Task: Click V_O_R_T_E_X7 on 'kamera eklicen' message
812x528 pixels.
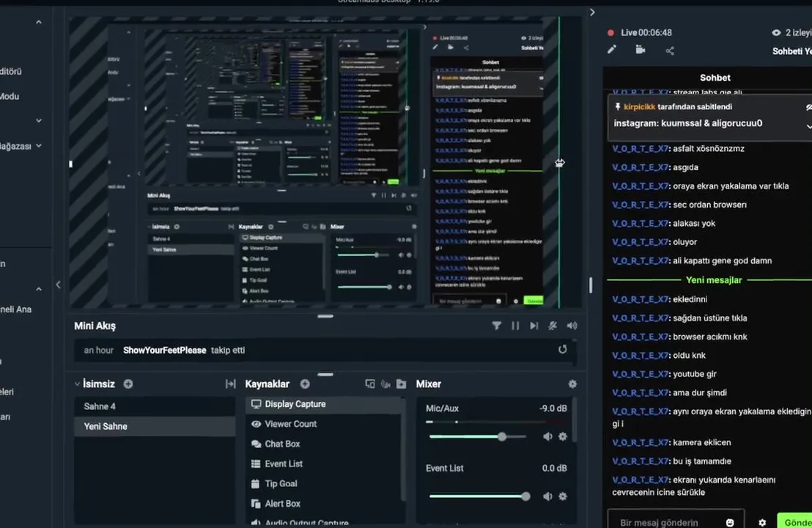Action: click(640, 442)
